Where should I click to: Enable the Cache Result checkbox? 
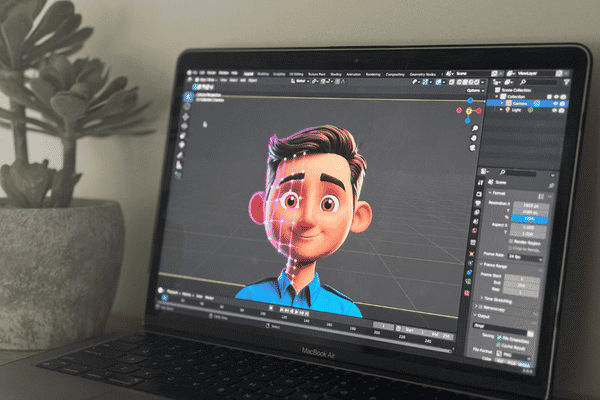click(498, 344)
